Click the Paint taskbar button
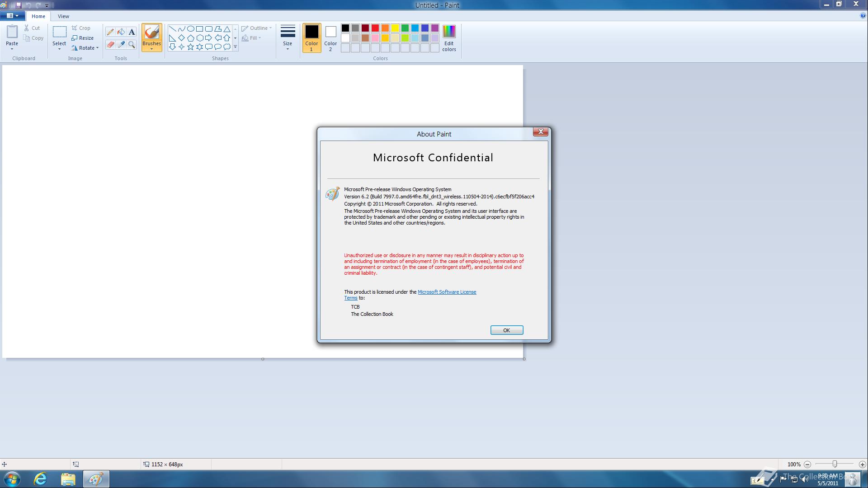868x488 pixels. (96, 479)
